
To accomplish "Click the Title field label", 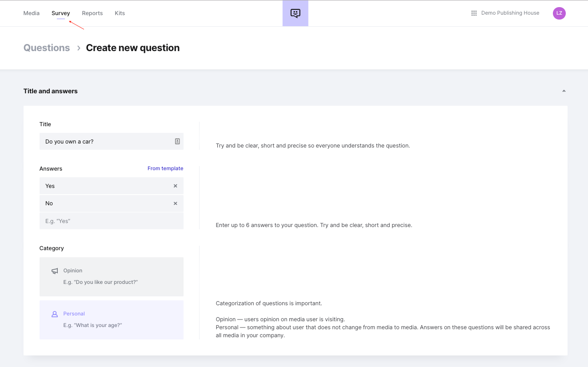I will (x=45, y=124).
